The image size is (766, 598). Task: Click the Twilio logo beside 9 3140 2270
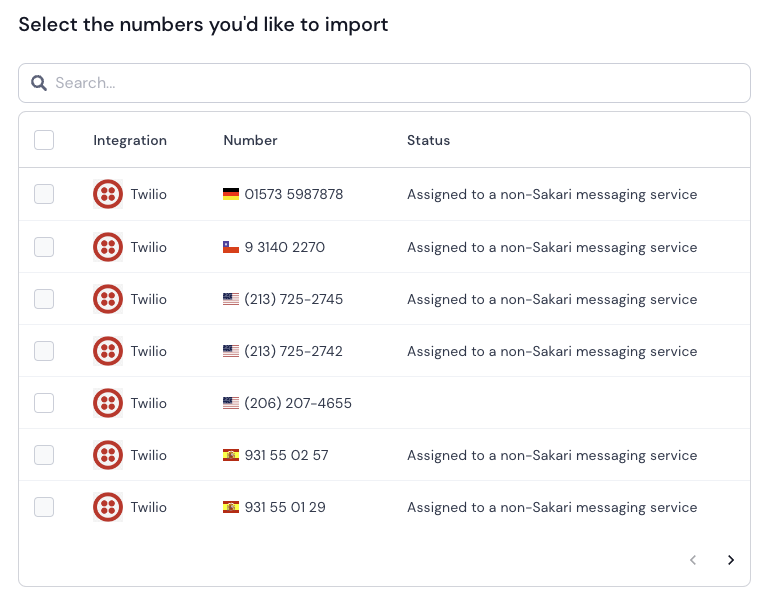pos(108,247)
